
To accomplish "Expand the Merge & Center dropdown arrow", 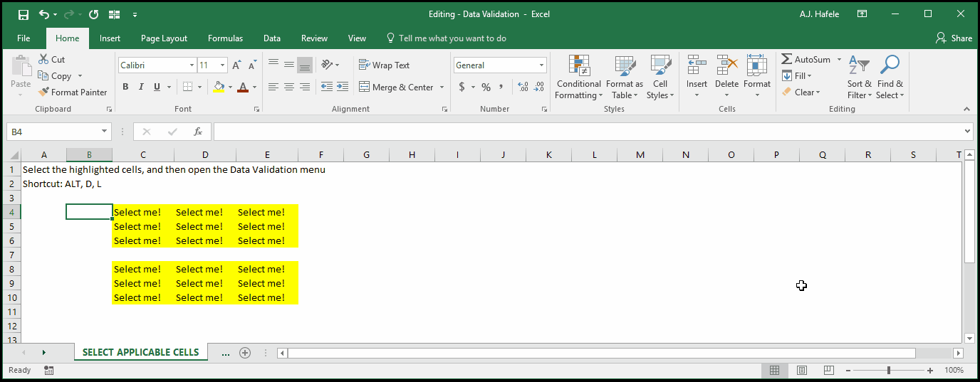I will tap(442, 87).
